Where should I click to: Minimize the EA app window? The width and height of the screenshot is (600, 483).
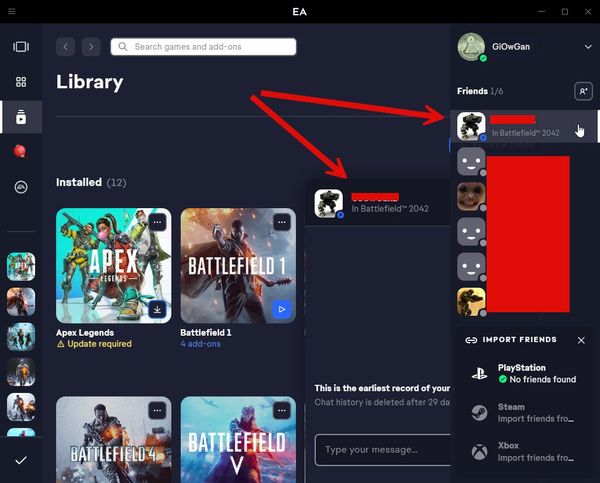click(541, 11)
